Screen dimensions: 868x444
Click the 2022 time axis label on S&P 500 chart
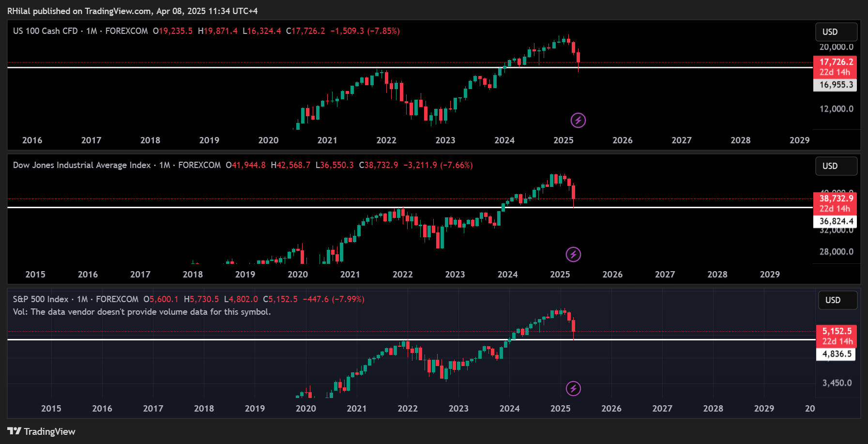click(408, 409)
